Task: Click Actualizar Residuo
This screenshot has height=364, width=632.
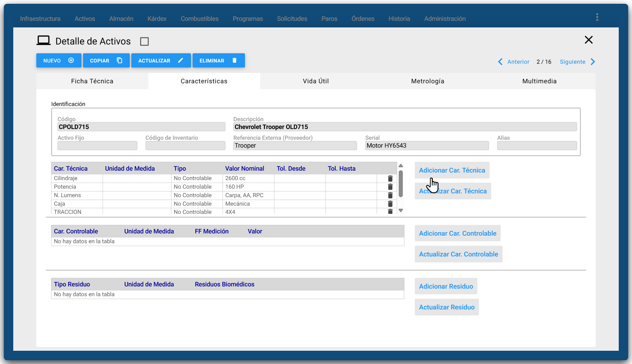Action: point(447,307)
